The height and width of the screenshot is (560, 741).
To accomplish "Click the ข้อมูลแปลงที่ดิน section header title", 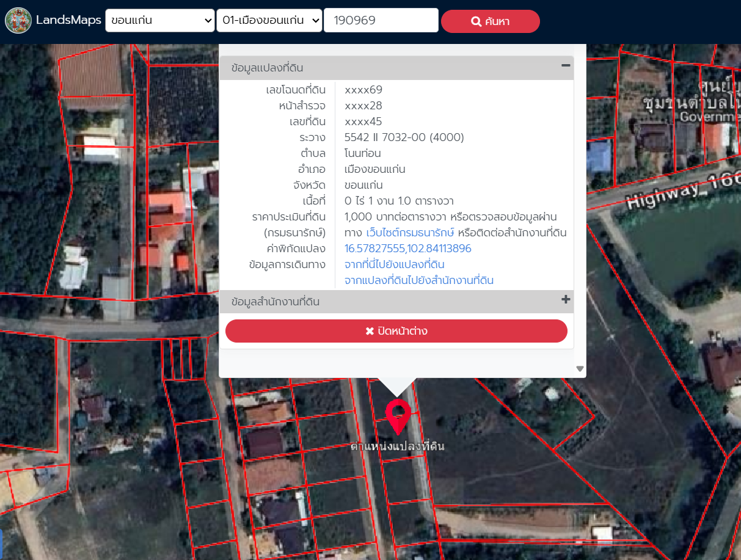I will pos(267,68).
